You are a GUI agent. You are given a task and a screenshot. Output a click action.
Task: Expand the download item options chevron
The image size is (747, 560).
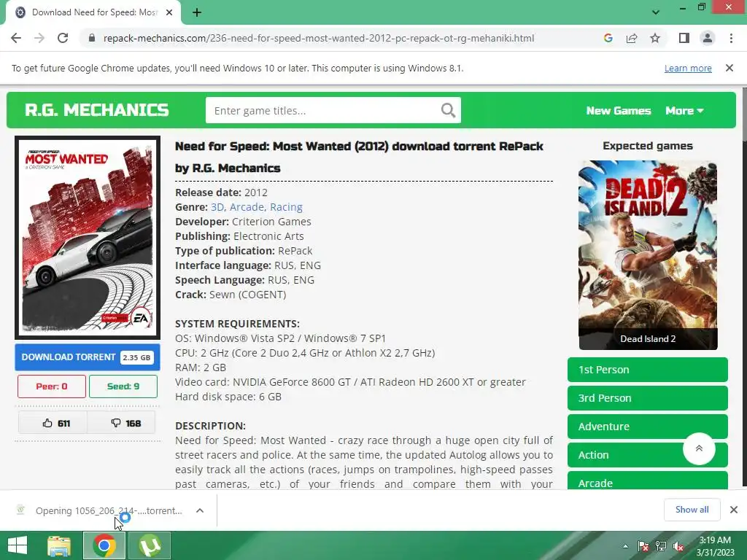coord(200,510)
